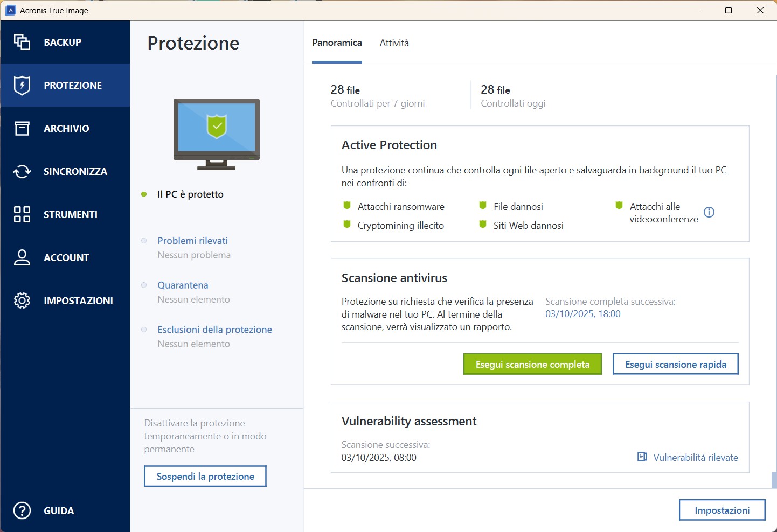
Task: Click the Sincronizza arrows icon
Action: (22, 171)
